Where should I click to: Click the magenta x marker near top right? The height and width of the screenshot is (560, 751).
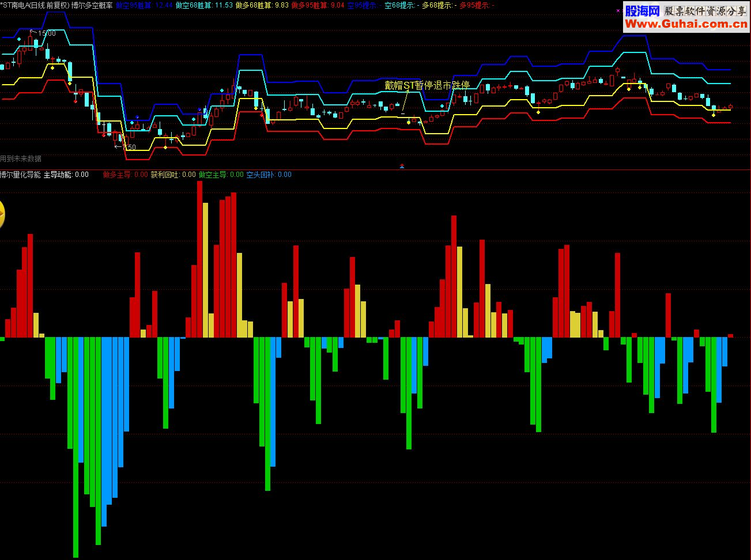[618, 10]
